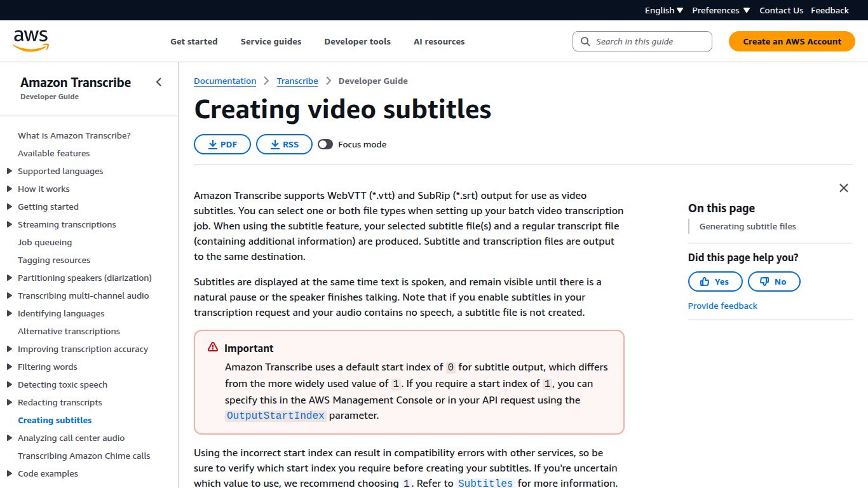The image size is (868, 488).
Task: Open the English language dropdown
Action: coord(663,10)
